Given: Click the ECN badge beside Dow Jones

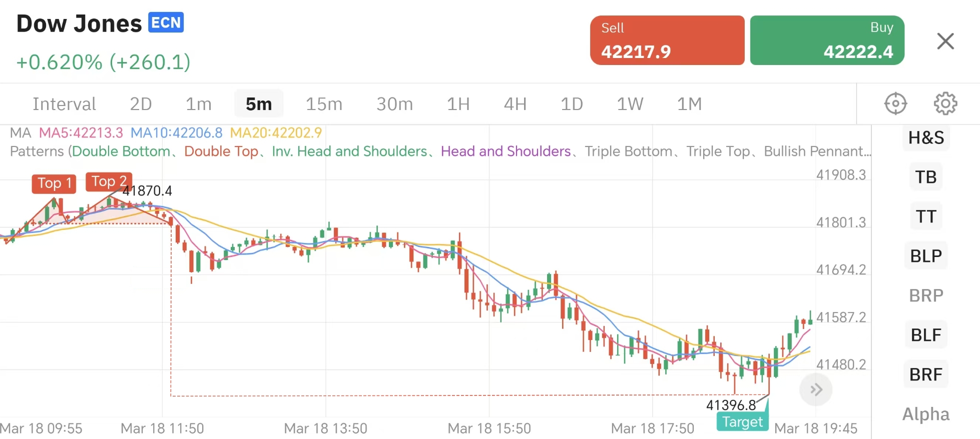Looking at the screenshot, I should click(x=166, y=23).
